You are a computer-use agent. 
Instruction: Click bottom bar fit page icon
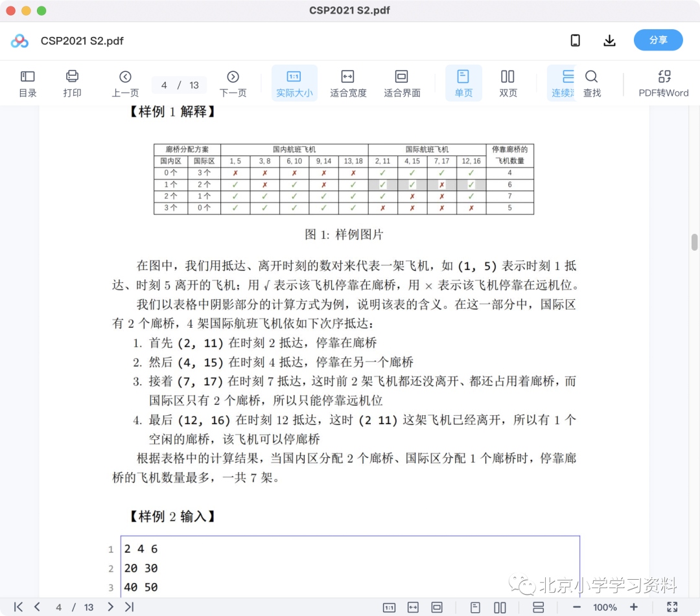[x=437, y=607]
